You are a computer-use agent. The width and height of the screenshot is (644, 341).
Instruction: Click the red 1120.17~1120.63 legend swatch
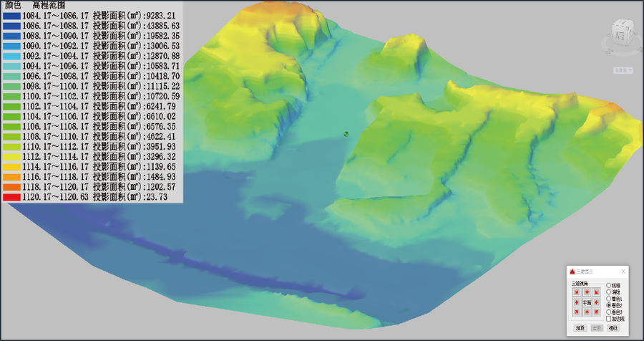(11, 196)
